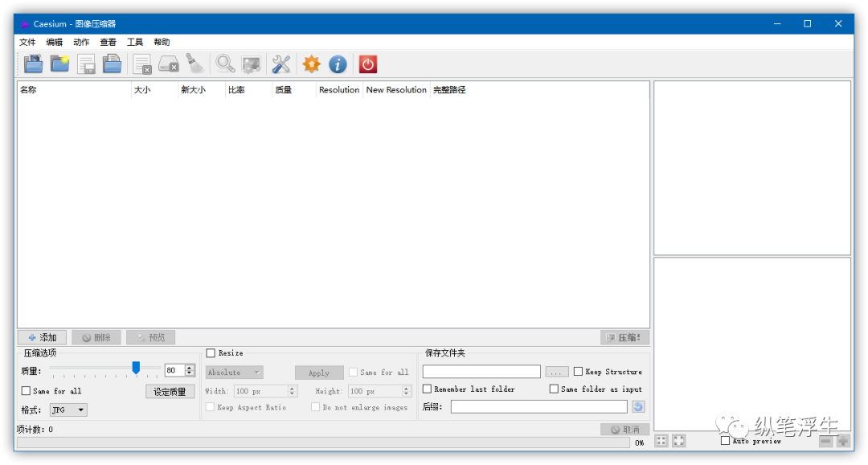868x465 pixels.
Task: Click the browse button with three dots
Action: click(x=557, y=372)
